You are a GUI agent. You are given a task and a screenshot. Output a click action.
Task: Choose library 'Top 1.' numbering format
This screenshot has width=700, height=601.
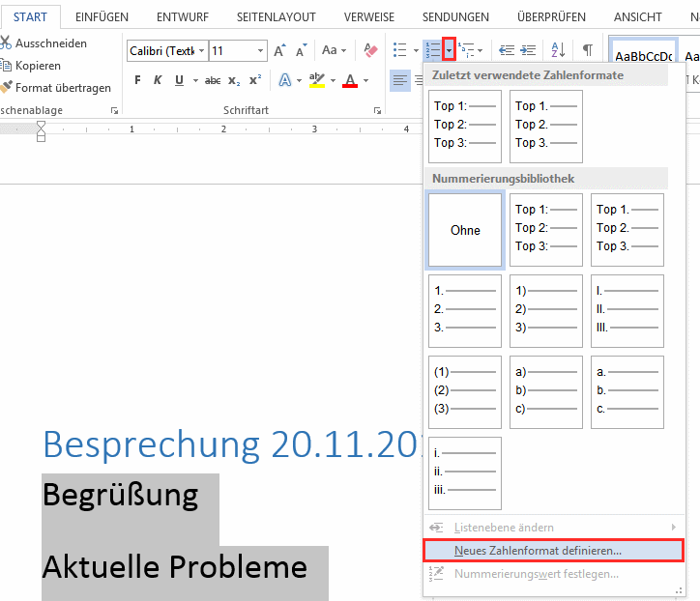tap(627, 230)
